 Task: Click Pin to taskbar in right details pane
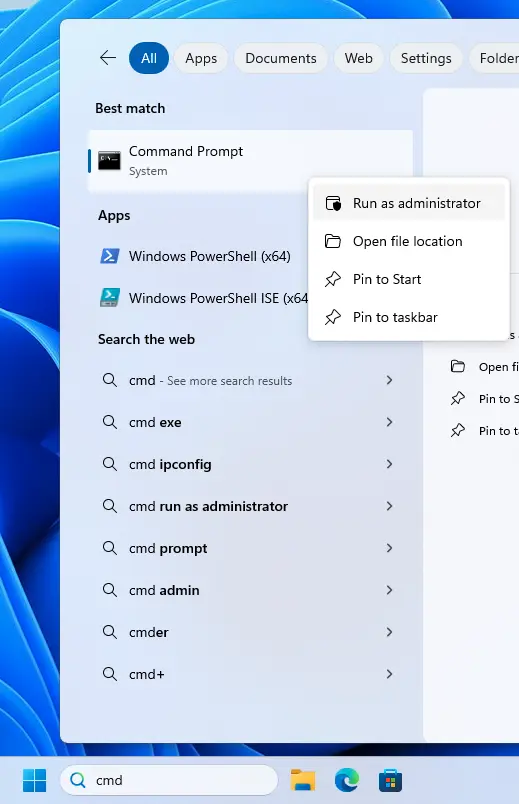pos(485,431)
